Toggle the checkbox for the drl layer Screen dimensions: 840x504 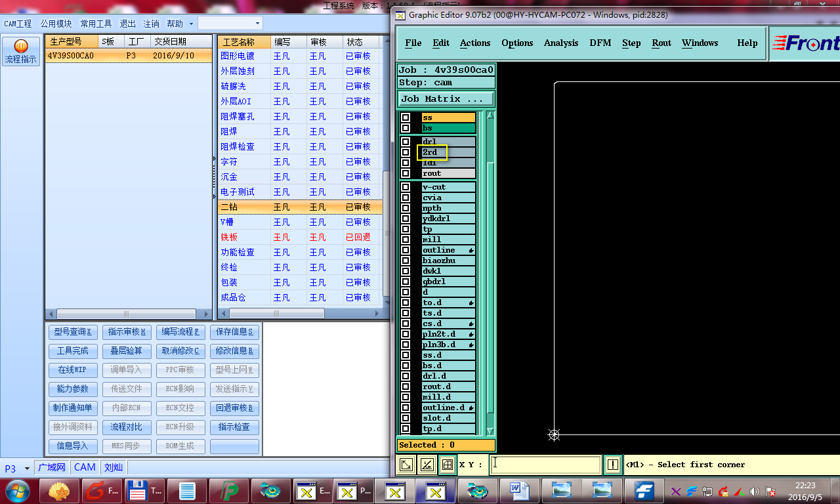pyautogui.click(x=406, y=142)
